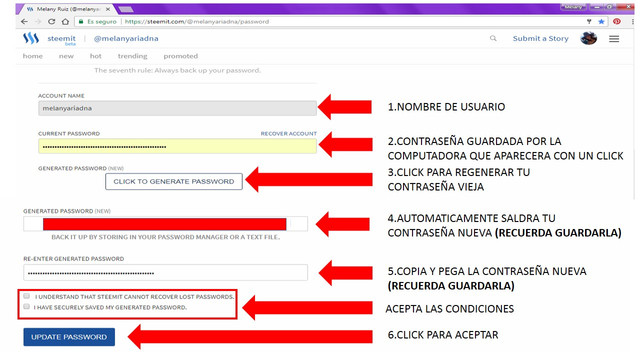Click the Update Password button
The height and width of the screenshot is (360, 640).
point(69,337)
